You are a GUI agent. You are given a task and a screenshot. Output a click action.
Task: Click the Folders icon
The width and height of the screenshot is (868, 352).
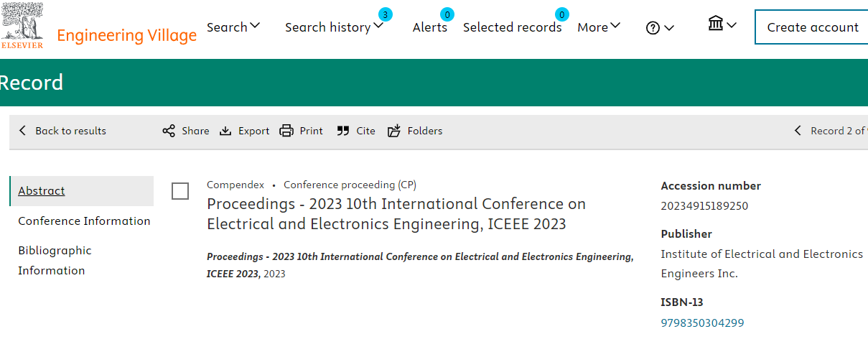[394, 131]
